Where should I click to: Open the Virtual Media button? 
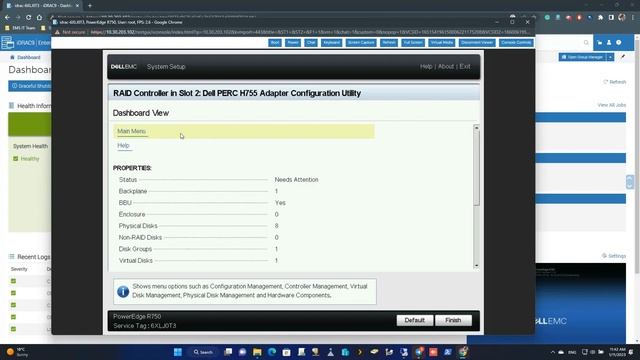pyautogui.click(x=441, y=42)
